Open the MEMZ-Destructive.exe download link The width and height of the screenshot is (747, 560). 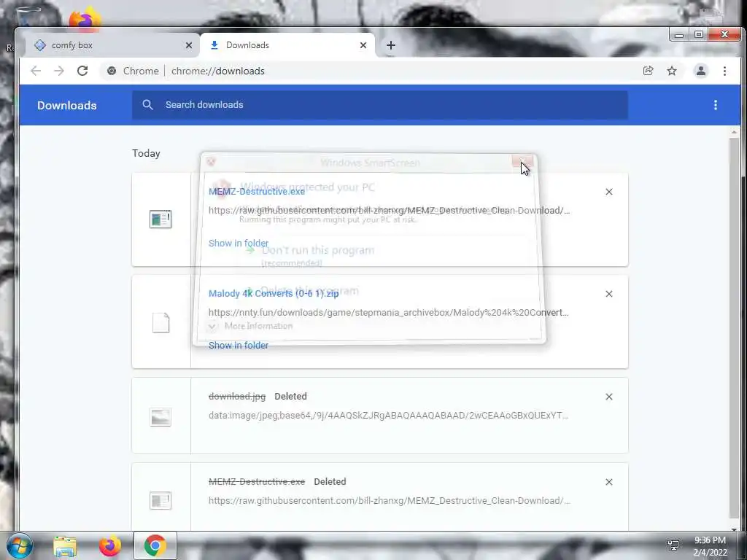[x=256, y=192]
